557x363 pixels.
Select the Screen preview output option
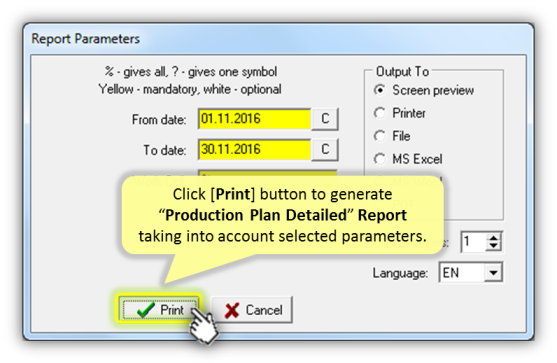pos(380,90)
